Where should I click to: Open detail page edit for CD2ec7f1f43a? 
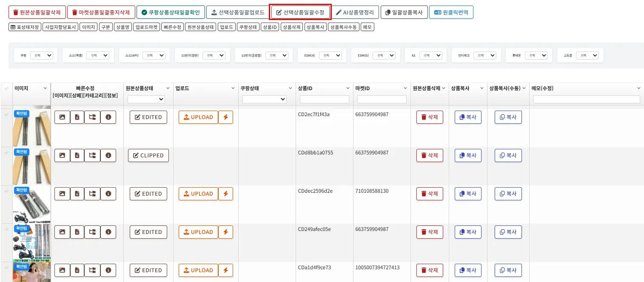(x=77, y=117)
